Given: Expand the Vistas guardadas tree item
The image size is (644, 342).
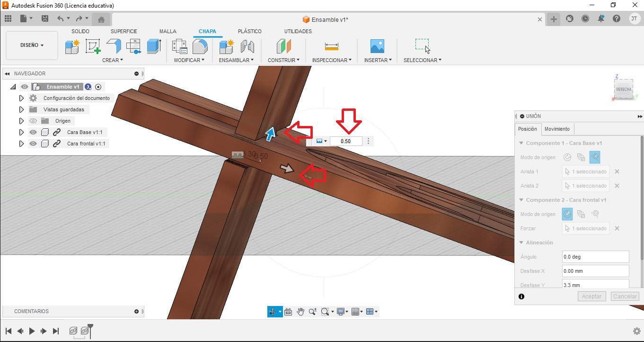Looking at the screenshot, I should pos(21,109).
